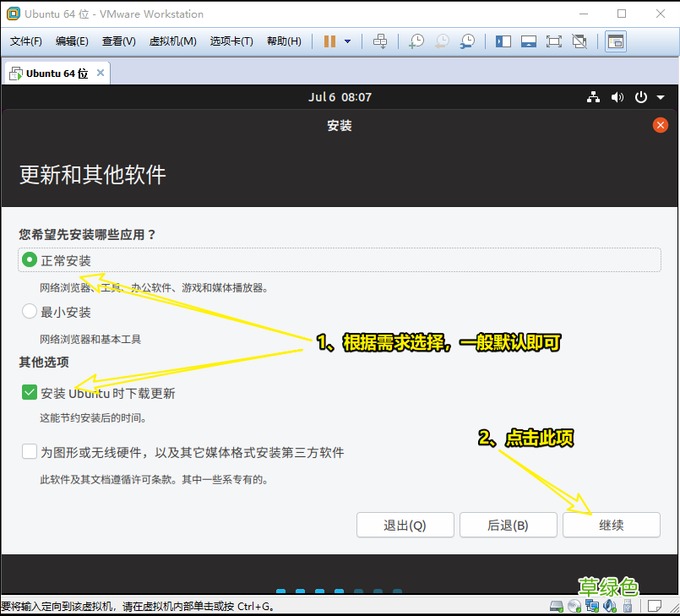Revert to the previous snapshot with the clock-arrow icon
Viewport: 680px width, 616px height.
[442, 41]
